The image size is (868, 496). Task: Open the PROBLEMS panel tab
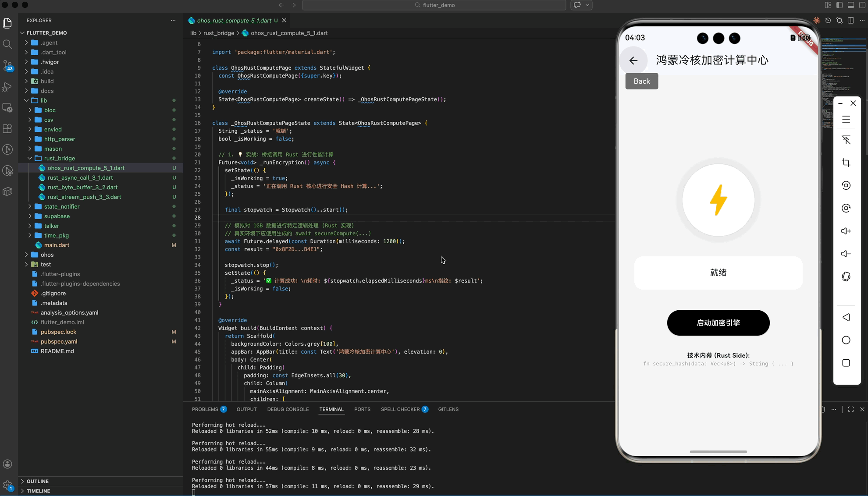[x=205, y=409]
